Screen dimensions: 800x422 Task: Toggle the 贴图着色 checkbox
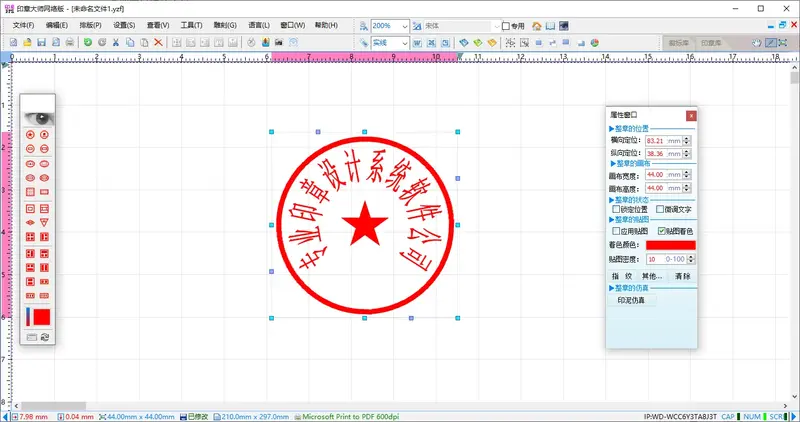pos(662,231)
